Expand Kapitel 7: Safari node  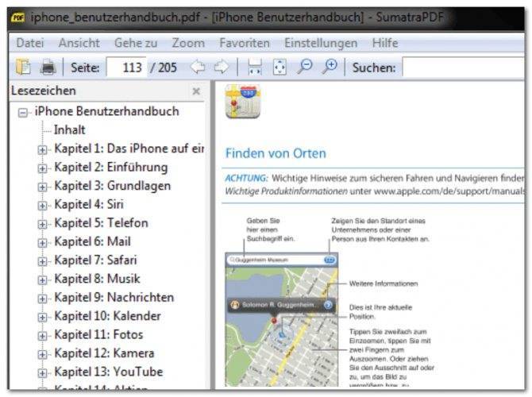pyautogui.click(x=42, y=261)
